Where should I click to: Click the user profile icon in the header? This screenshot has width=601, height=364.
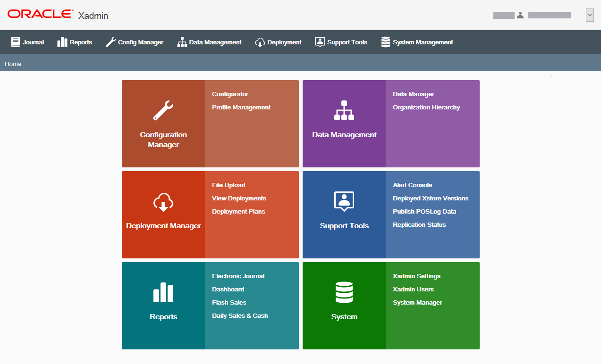(x=520, y=15)
